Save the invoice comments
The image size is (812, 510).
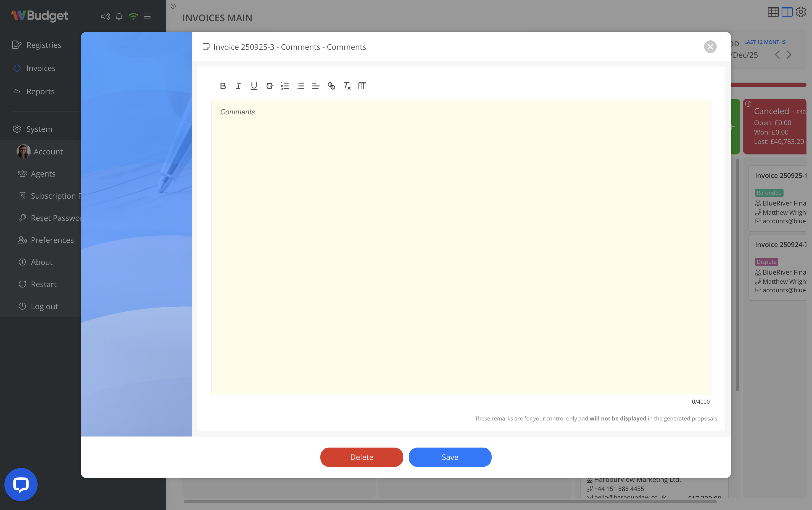(450, 457)
